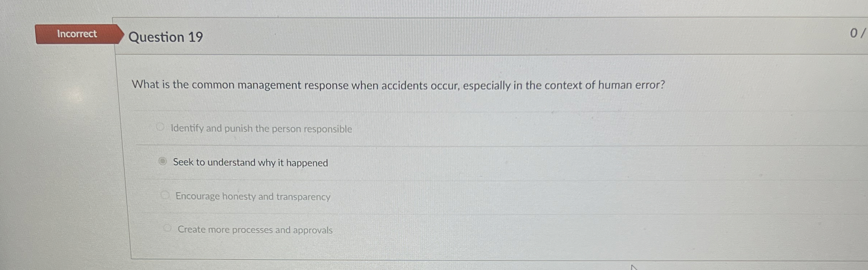Select the radio button for "Encourage honesty and transparency"
Viewport: 868px width, 270px height.
click(x=165, y=194)
